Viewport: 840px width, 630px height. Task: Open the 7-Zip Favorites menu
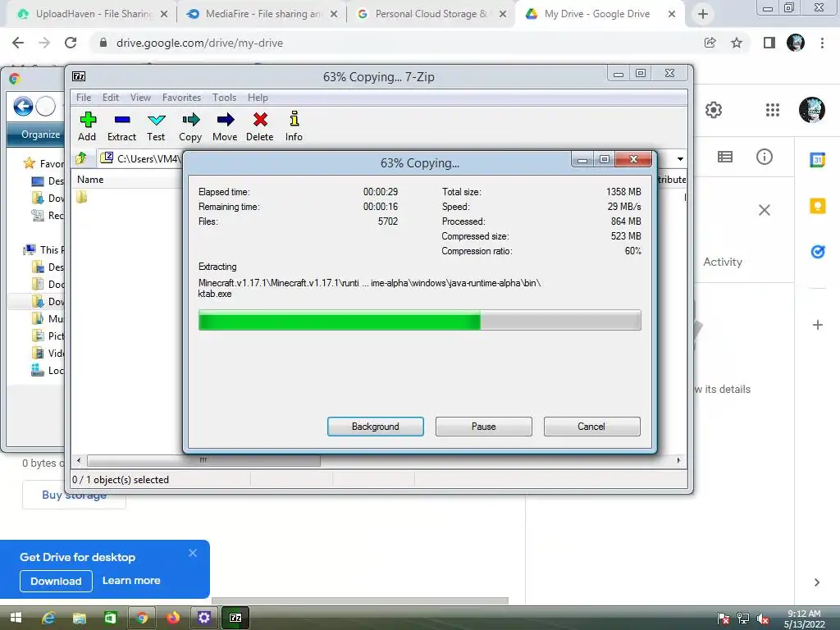pos(181,98)
